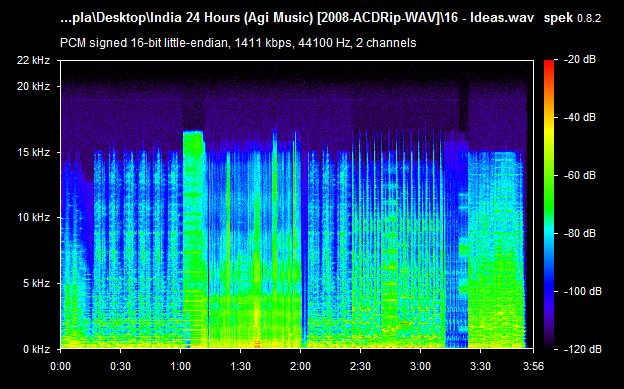Screen dimensions: 624x389
Task: Click the 0 kHz bottom axis label
Action: tap(36, 349)
